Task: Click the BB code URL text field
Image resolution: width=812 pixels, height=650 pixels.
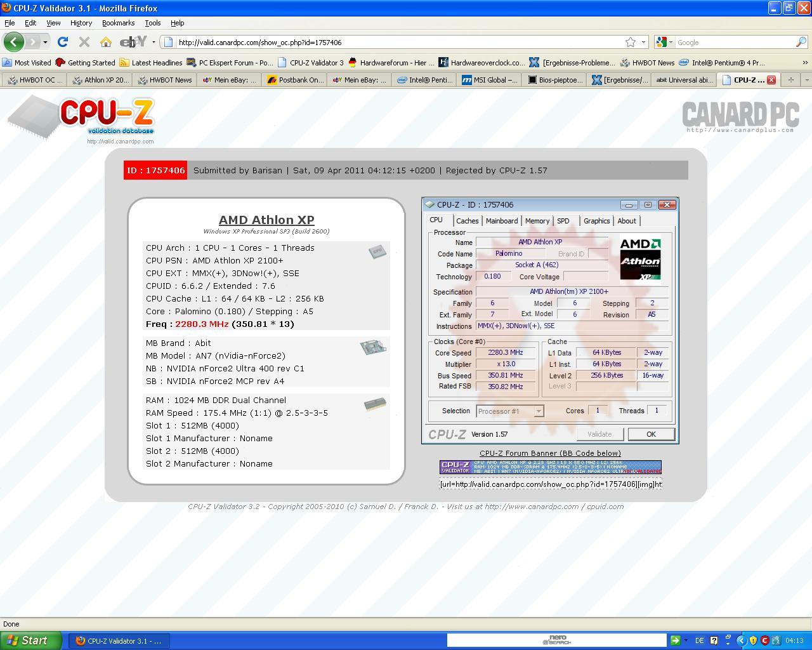Action: click(x=550, y=484)
